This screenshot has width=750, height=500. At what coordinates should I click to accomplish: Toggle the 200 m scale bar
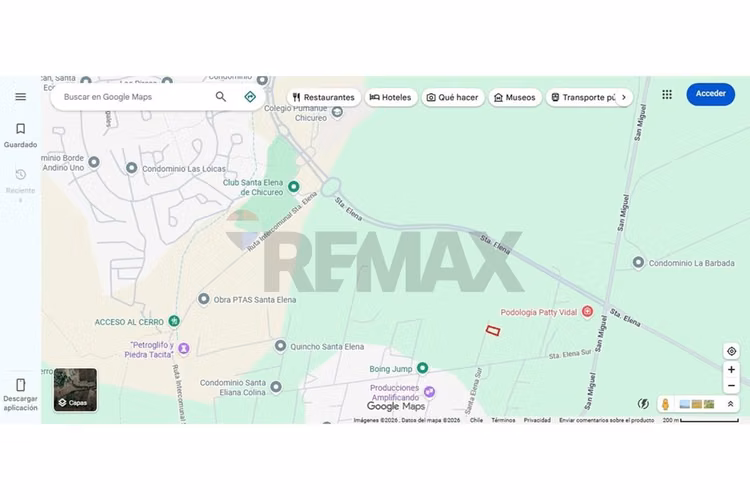pyautogui.click(x=701, y=420)
